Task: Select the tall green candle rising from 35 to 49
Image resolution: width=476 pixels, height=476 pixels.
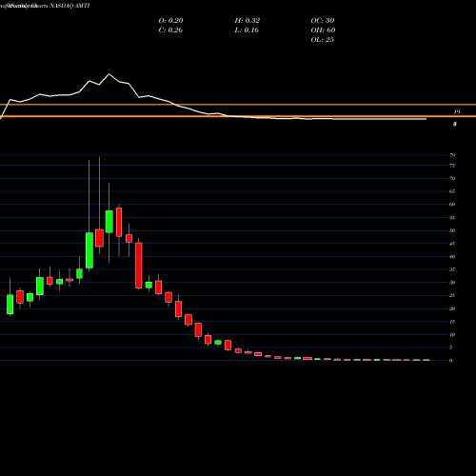Action: [x=89, y=250]
